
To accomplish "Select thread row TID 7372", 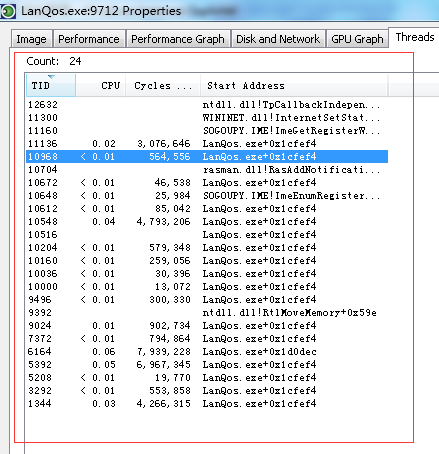I will click(207, 339).
